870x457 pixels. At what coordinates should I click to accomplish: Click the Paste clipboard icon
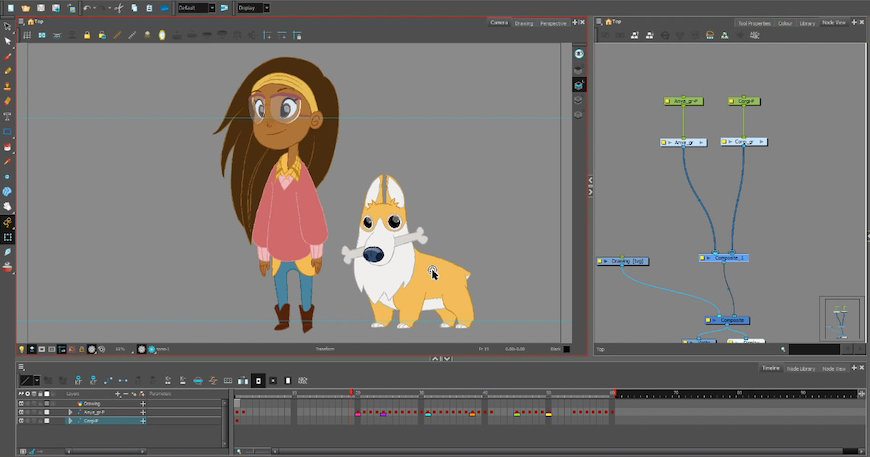[149, 8]
